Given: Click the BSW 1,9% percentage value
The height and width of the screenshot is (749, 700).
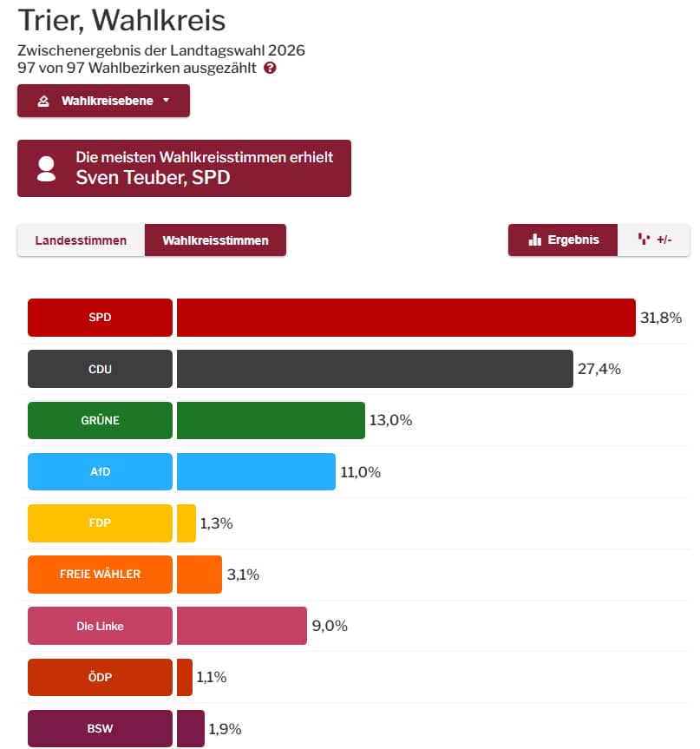Looking at the screenshot, I should tap(223, 728).
